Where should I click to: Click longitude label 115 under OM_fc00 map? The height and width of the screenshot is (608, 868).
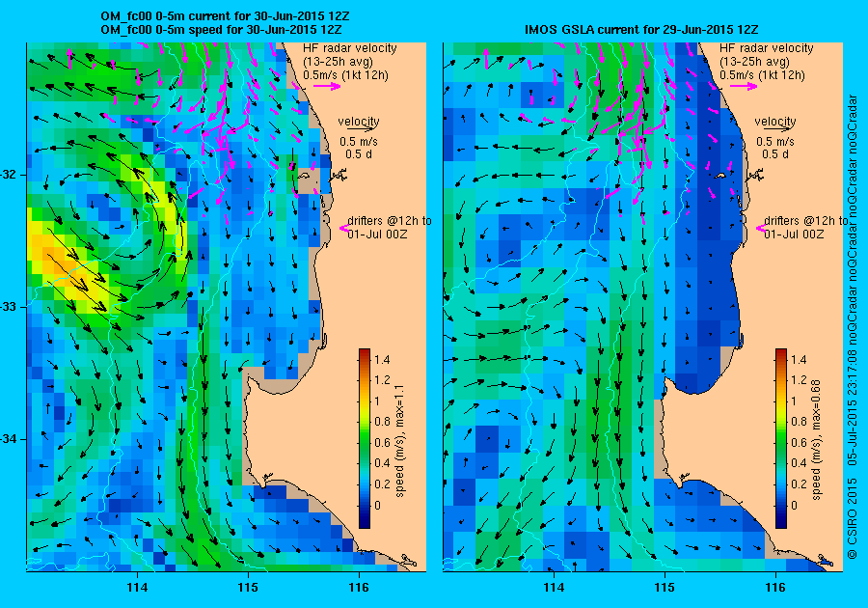coord(248,588)
